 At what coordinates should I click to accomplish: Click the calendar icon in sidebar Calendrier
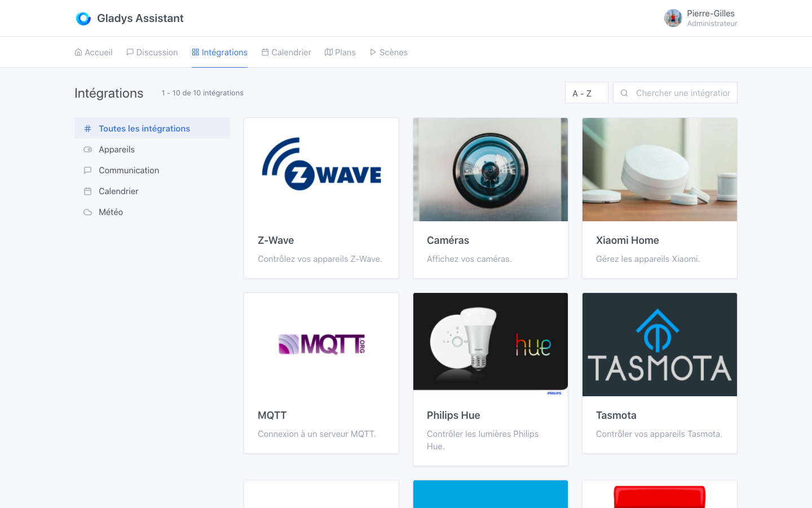(x=87, y=191)
